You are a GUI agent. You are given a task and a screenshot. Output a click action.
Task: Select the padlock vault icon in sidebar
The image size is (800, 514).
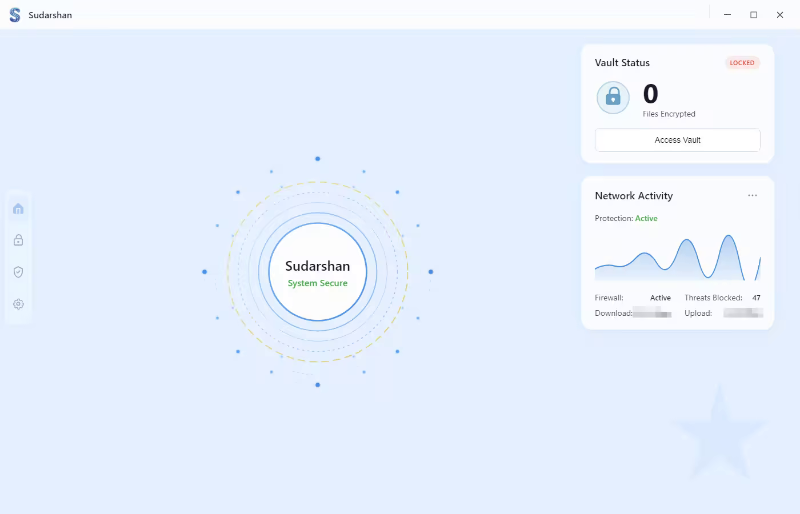pyautogui.click(x=18, y=240)
